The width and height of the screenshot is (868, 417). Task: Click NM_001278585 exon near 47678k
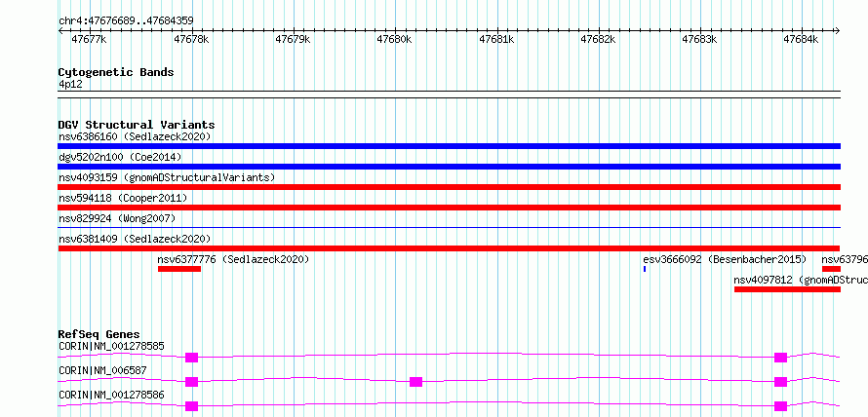[191, 358]
